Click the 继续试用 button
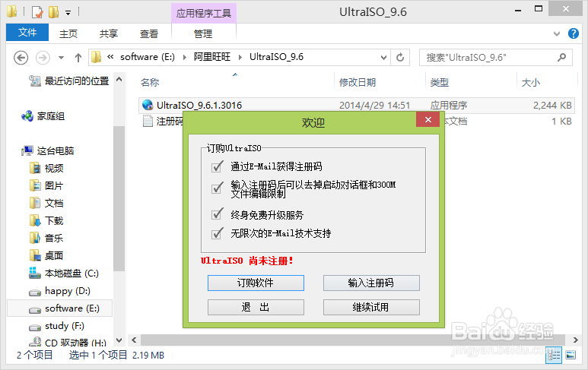This screenshot has width=588, height=370. (x=371, y=307)
